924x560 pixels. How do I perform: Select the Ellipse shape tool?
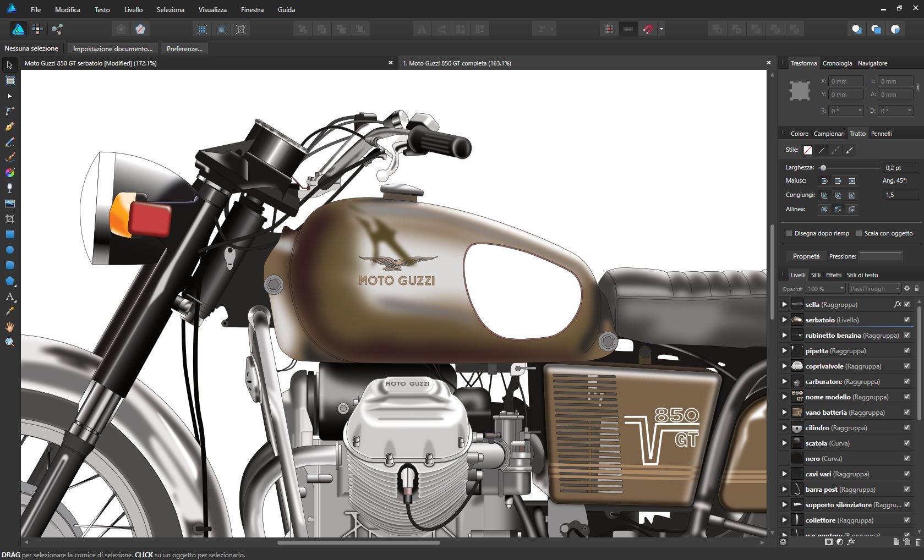point(9,250)
